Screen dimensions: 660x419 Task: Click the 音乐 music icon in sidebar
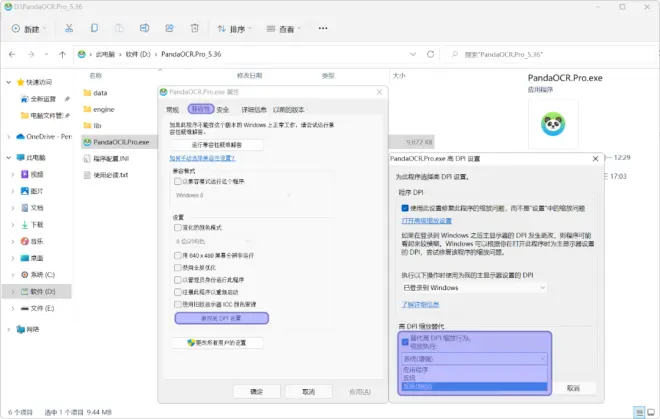click(25, 241)
